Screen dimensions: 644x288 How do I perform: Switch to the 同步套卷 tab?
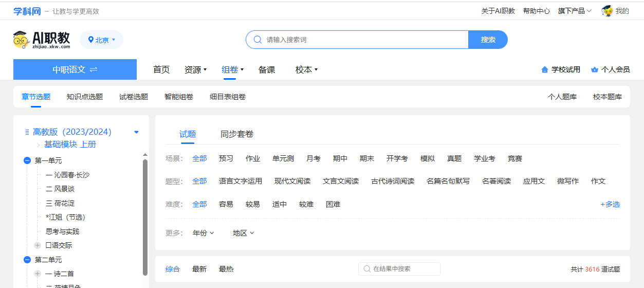(x=237, y=134)
